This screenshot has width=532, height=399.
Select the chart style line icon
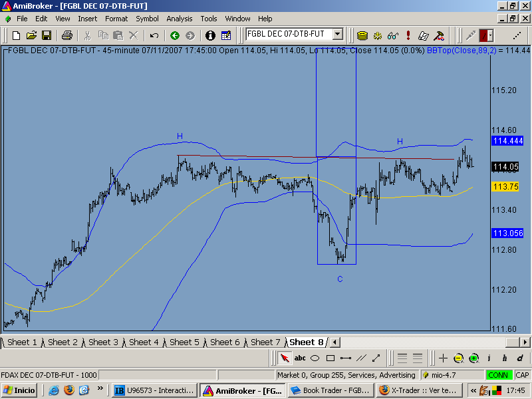[471, 35]
